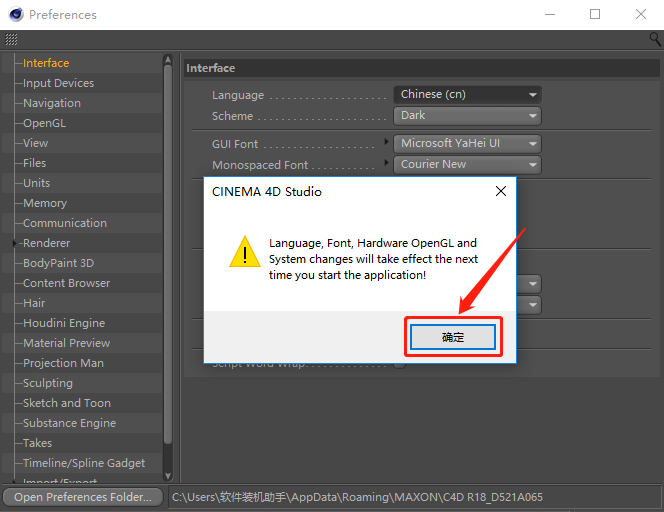Click the dotted grip icon below title bar
Viewport: 664px width, 512px height.
(11, 39)
